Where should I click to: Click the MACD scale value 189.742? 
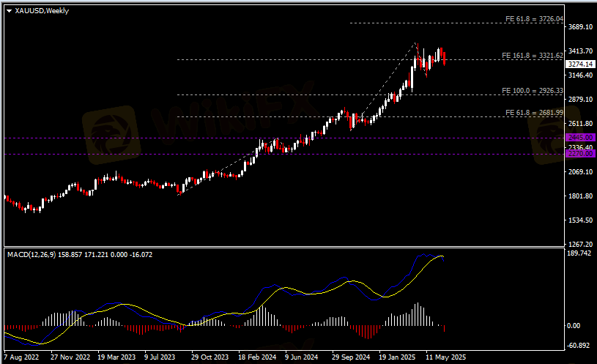579,253
